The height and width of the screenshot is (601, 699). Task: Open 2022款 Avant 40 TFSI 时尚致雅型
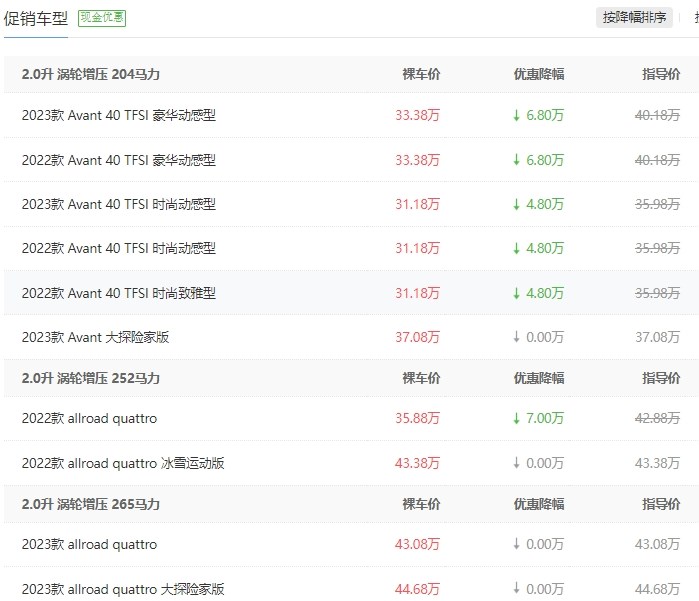point(119,293)
